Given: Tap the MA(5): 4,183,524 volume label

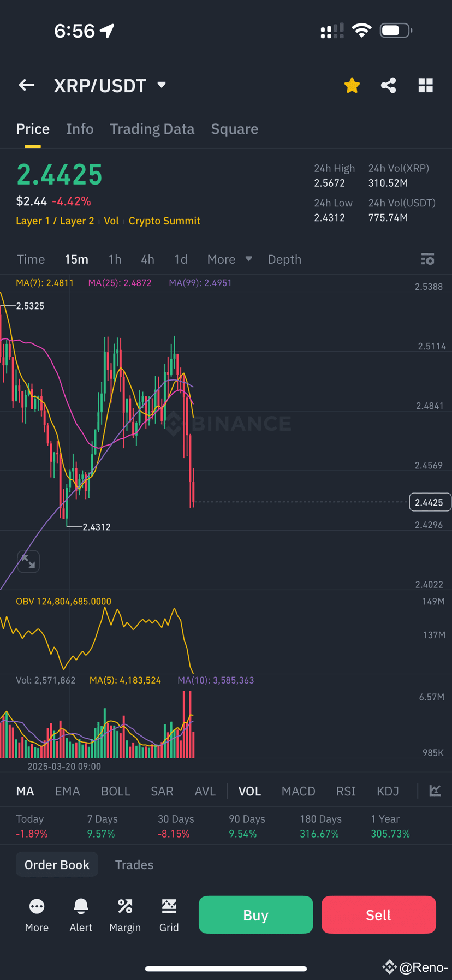Looking at the screenshot, I should coord(125,680).
